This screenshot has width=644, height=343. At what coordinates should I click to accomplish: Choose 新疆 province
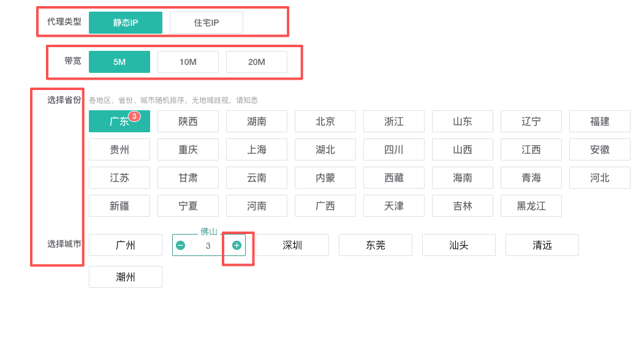[119, 206]
